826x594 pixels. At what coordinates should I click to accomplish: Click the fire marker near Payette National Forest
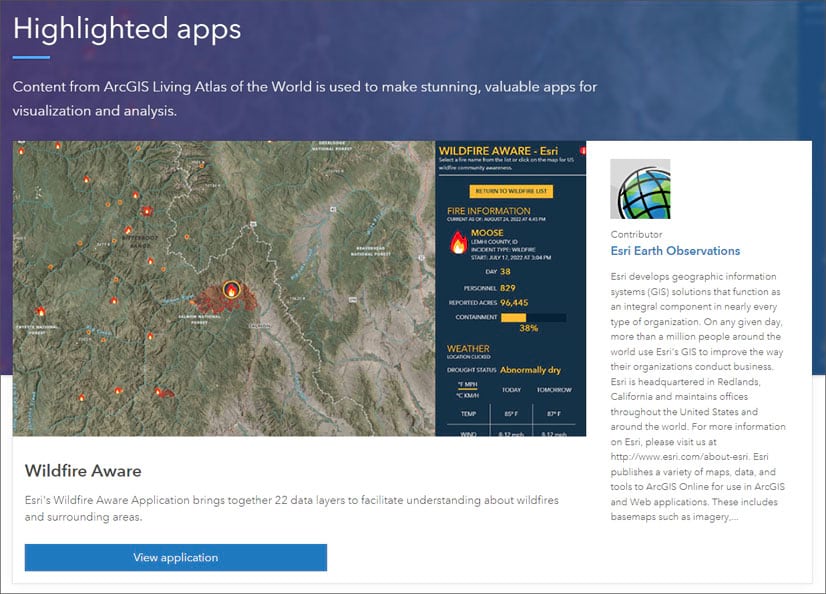click(x=43, y=310)
